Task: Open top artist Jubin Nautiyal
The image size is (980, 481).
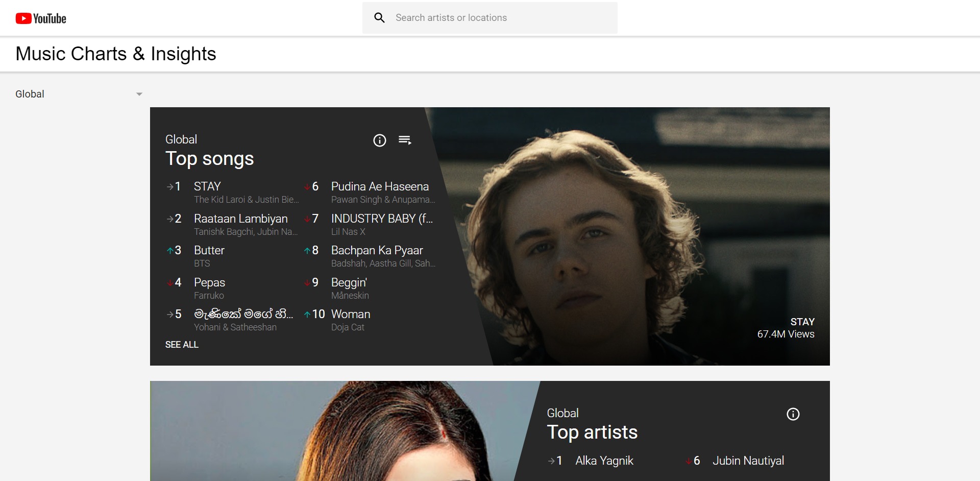Action: coord(748,461)
